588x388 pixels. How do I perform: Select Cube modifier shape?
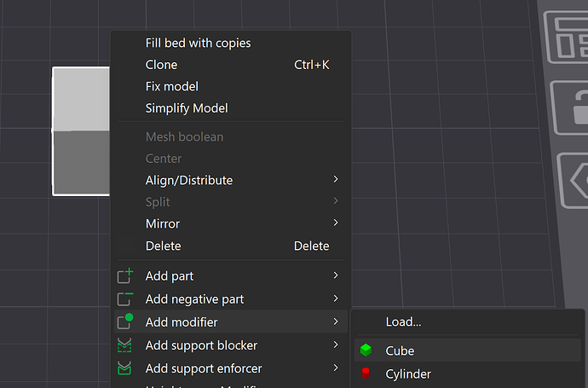point(468,350)
